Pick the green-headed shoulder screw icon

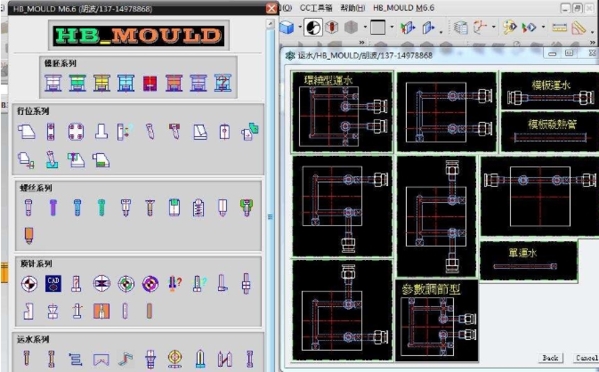tap(246, 207)
